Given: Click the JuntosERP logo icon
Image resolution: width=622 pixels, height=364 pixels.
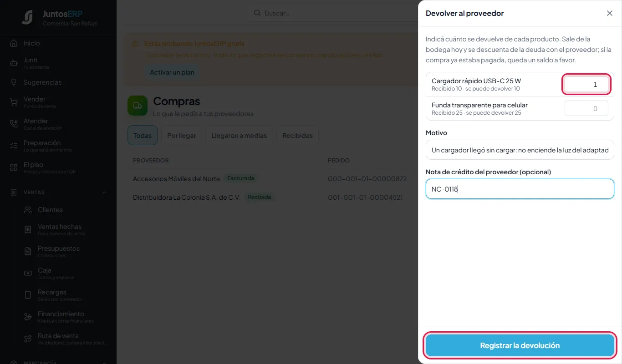Looking at the screenshot, I should (x=27, y=17).
